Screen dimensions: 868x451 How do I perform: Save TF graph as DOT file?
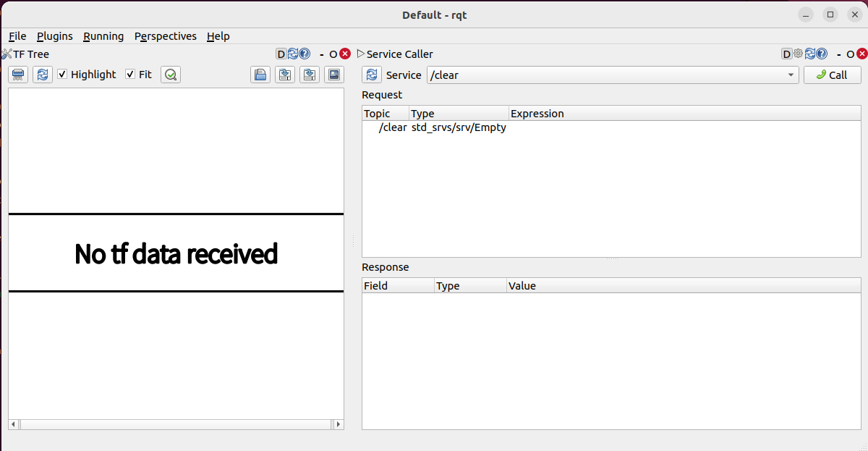pyautogui.click(x=285, y=75)
